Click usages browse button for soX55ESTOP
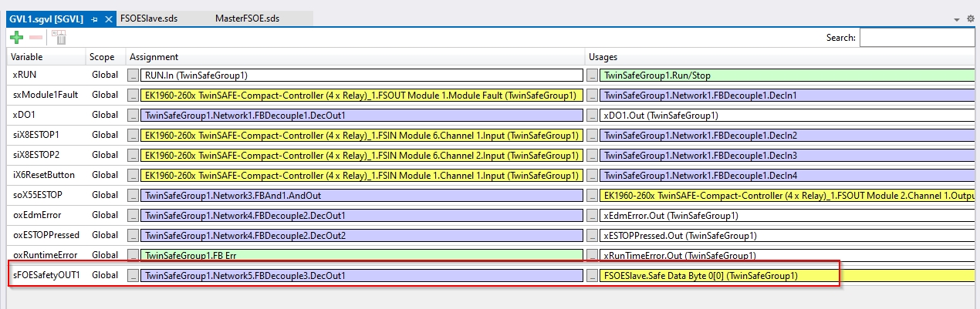980x309 pixels. click(592, 195)
